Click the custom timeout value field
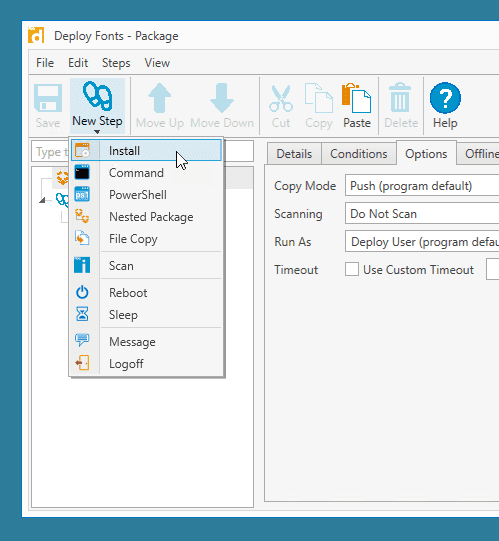The width and height of the screenshot is (499, 541). pos(492,269)
